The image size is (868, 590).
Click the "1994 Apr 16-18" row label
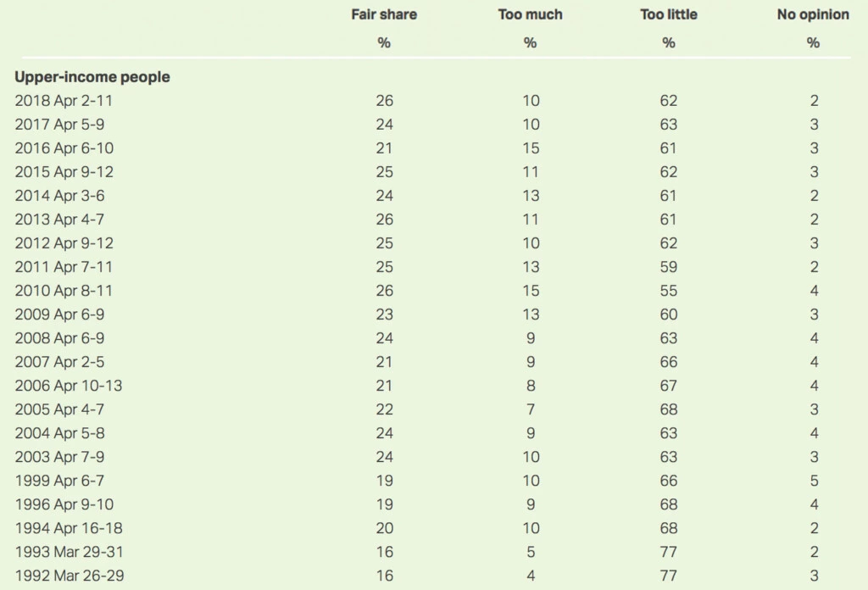(x=69, y=528)
